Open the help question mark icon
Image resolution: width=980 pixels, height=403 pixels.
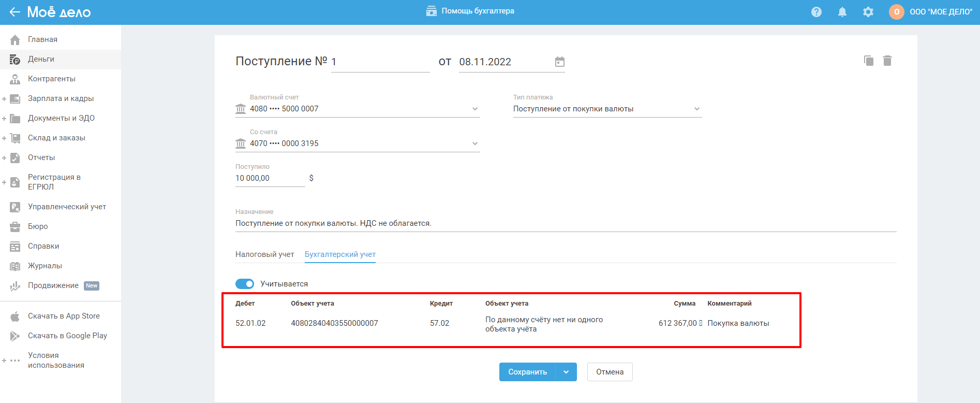(816, 12)
